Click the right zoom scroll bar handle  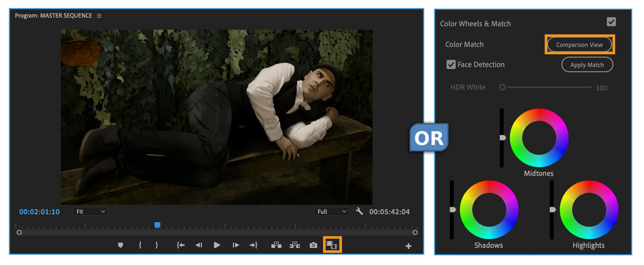pyautogui.click(x=415, y=233)
